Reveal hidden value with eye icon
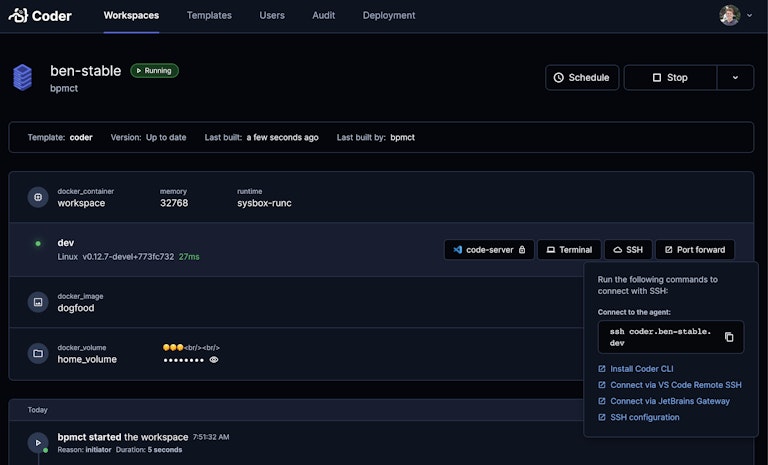Viewport: 768px width, 465px height. click(214, 359)
